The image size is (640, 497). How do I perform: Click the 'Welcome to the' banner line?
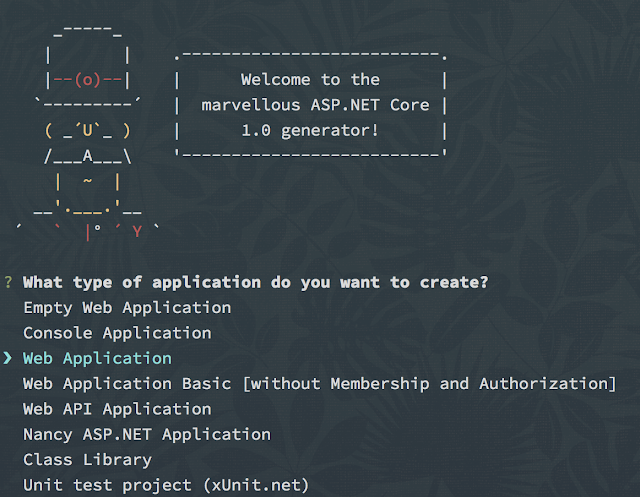tap(310, 80)
